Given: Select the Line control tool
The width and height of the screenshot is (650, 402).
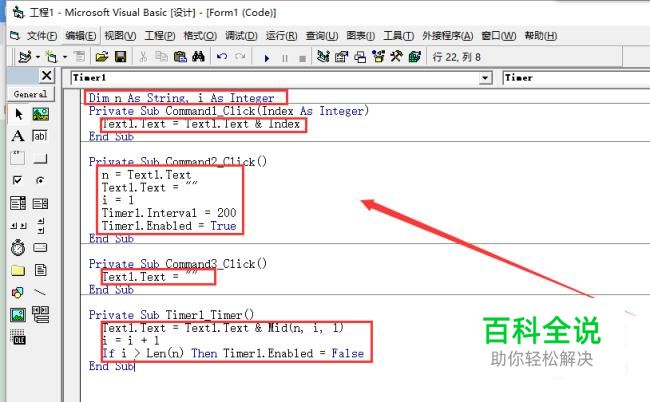Looking at the screenshot, I should click(40, 293).
